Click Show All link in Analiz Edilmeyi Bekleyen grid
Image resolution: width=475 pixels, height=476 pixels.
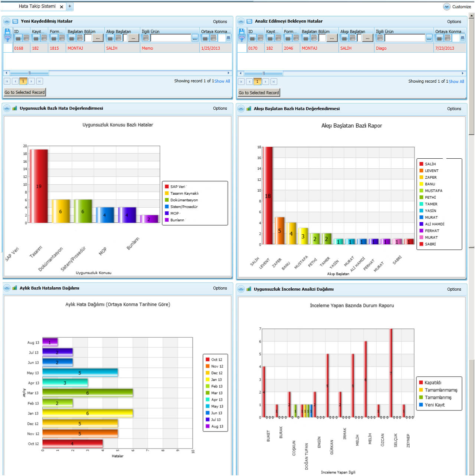(456, 82)
